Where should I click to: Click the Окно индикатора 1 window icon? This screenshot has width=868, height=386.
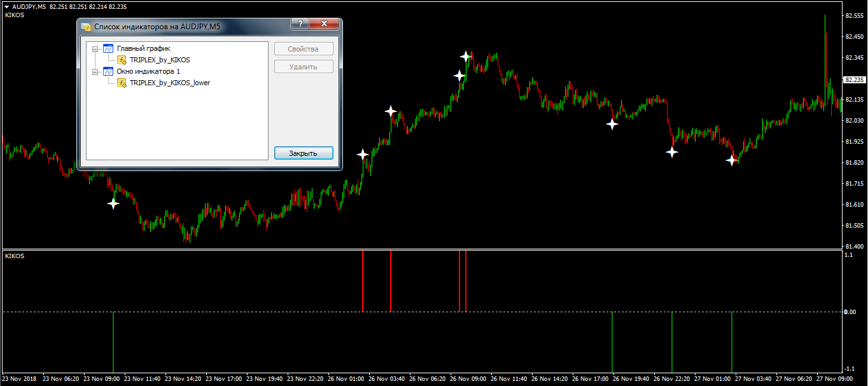coord(108,71)
